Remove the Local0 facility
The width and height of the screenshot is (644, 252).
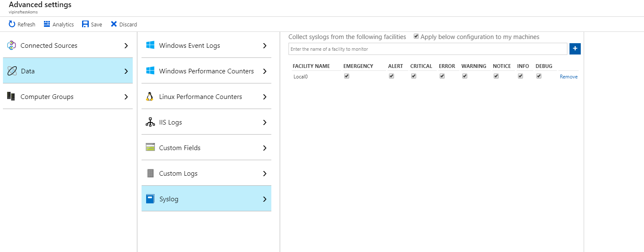point(568,76)
